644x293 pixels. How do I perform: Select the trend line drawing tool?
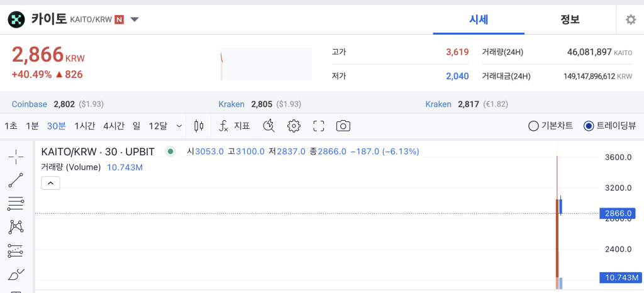[x=16, y=180]
